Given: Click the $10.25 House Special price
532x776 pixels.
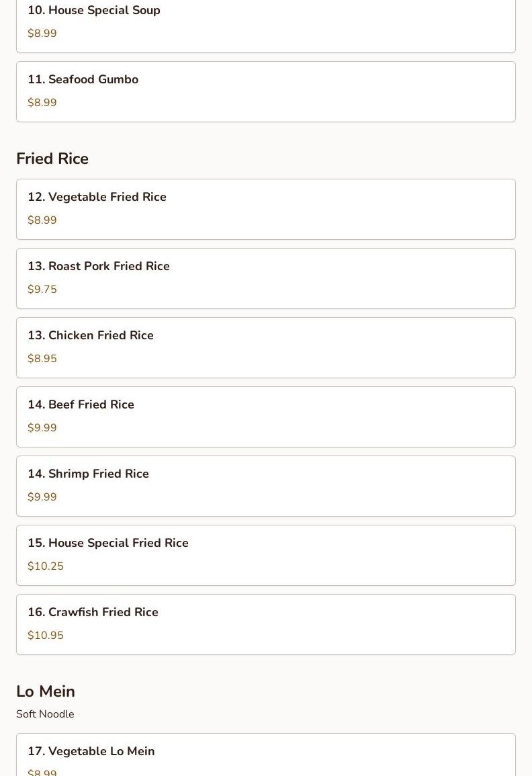Looking at the screenshot, I should tap(46, 566).
